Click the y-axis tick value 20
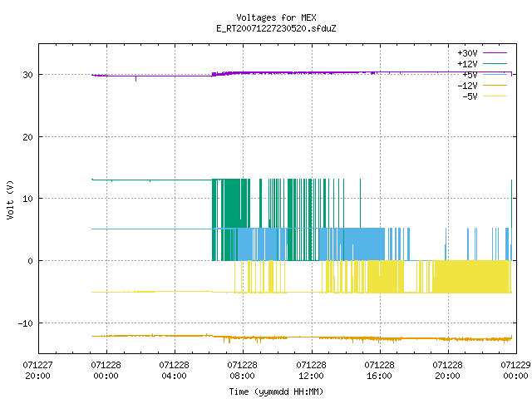The width and height of the screenshot is (532, 399). [x=27, y=137]
